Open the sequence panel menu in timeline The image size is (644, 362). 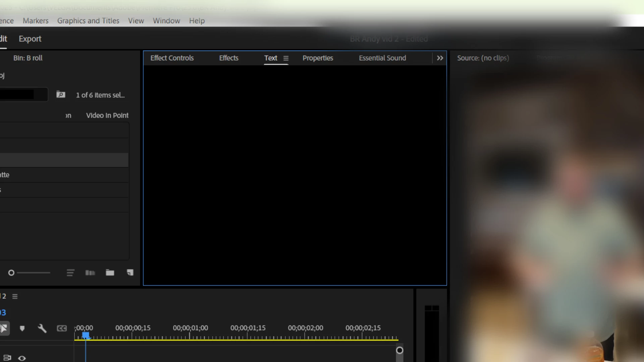(15, 296)
